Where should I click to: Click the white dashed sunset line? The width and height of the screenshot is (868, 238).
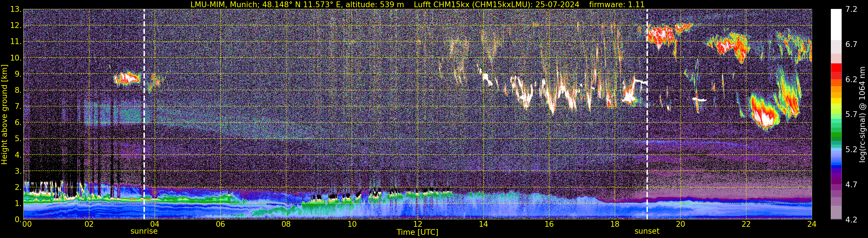647,114
